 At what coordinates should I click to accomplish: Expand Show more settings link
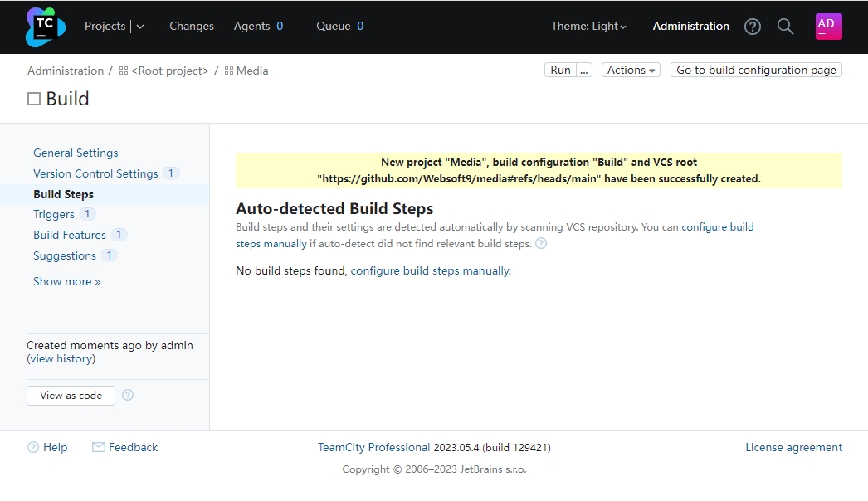coord(66,281)
